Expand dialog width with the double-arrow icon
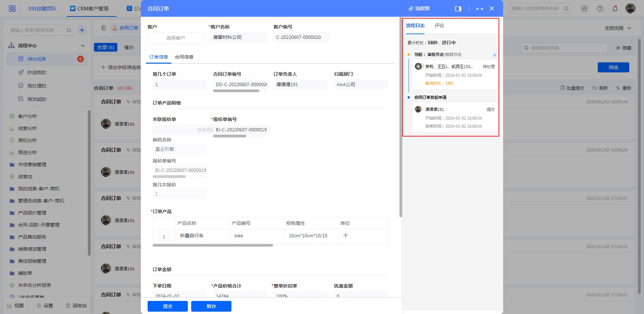The height and width of the screenshot is (314, 644). pos(479,9)
